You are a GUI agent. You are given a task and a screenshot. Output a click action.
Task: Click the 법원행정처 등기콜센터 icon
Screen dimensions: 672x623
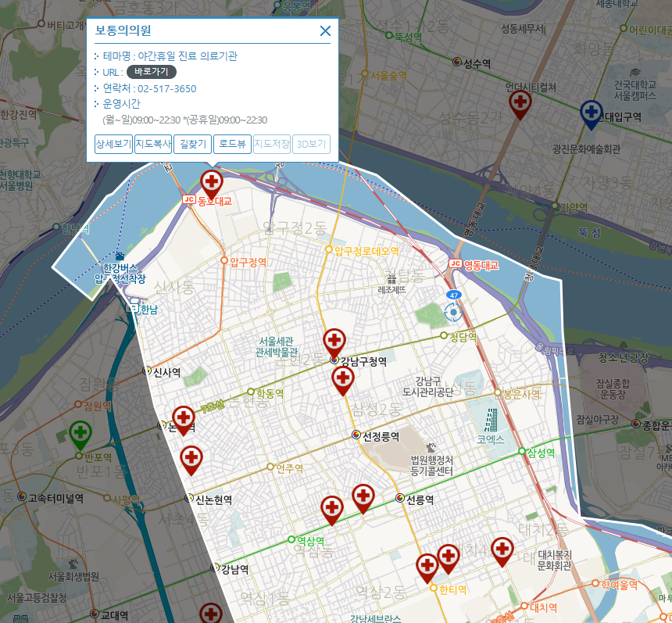pyautogui.click(x=431, y=448)
